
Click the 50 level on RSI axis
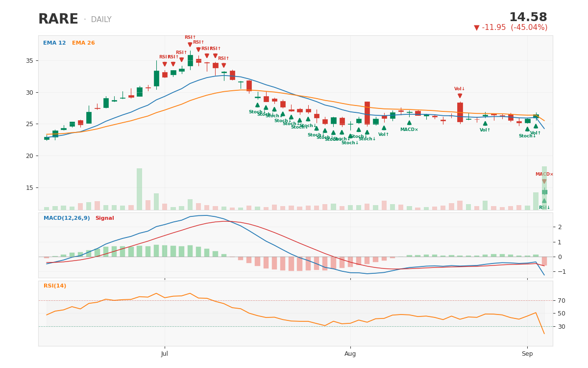click(x=561, y=314)
